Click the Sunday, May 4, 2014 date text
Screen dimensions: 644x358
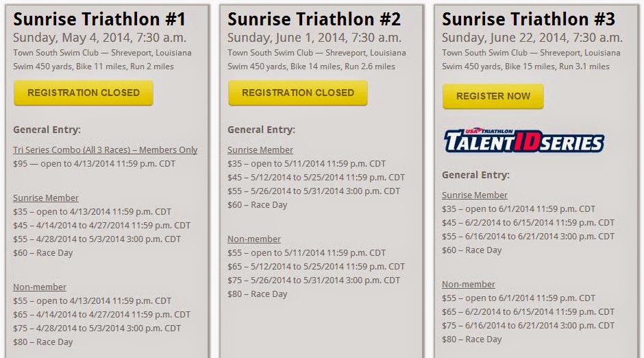tap(99, 38)
